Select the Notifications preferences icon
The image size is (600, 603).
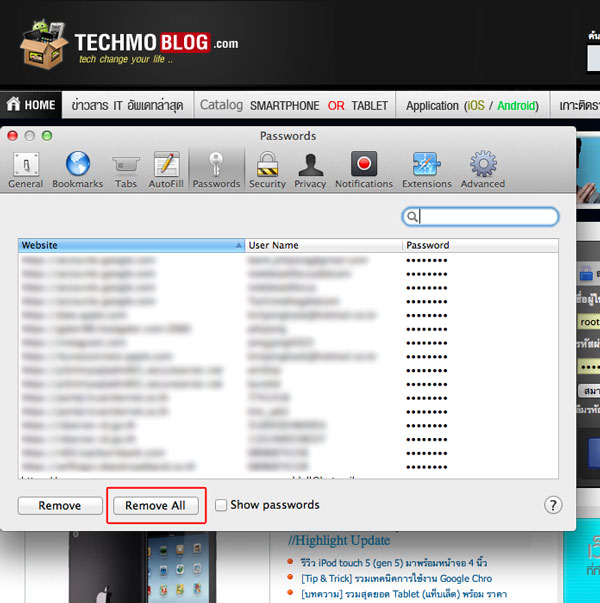pyautogui.click(x=364, y=168)
